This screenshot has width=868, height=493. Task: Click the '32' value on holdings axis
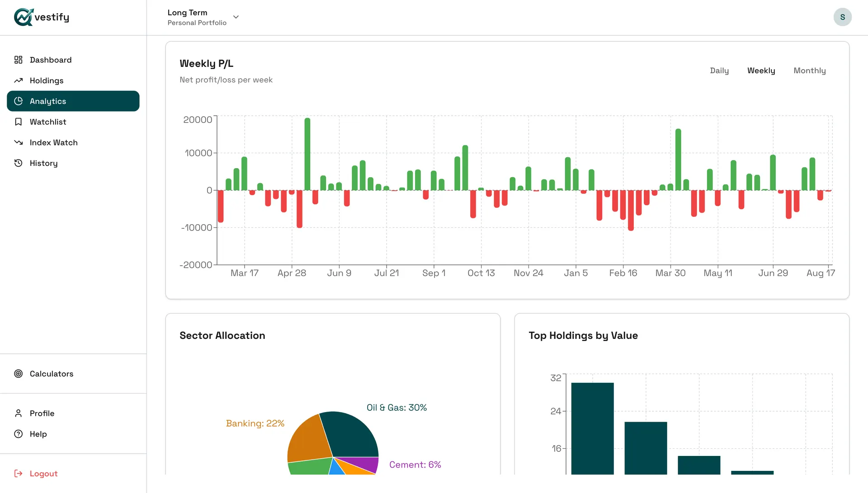[556, 378]
